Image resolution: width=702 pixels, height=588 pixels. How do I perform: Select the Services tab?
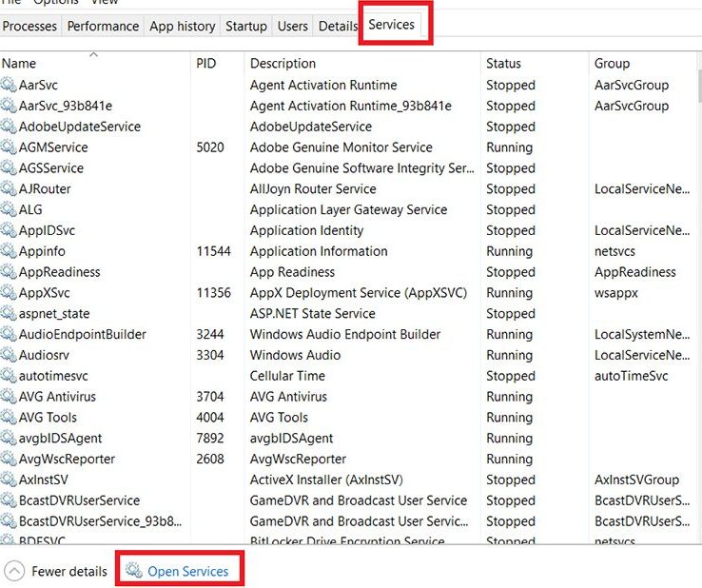pyautogui.click(x=391, y=24)
